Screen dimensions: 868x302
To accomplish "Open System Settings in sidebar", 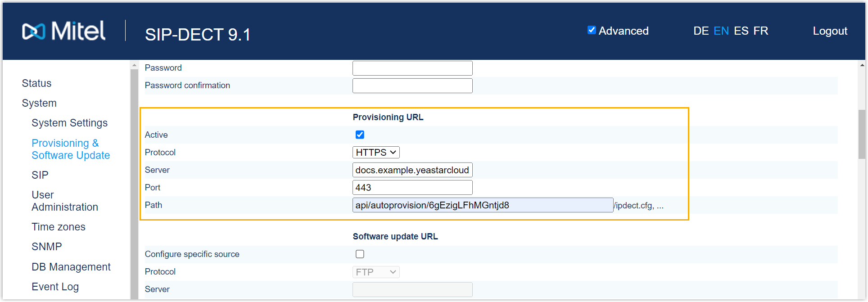I will tap(69, 123).
